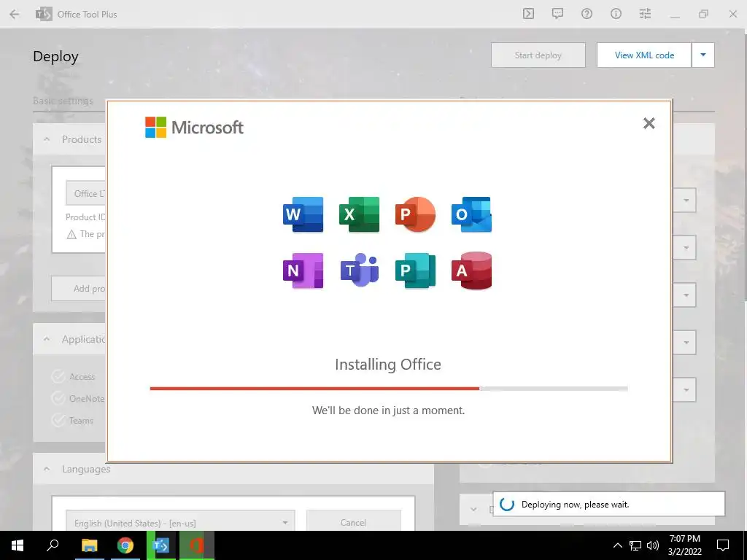Image resolution: width=747 pixels, height=560 pixels.
Task: Open second dropdown right of installer dialog
Action: [x=686, y=248]
